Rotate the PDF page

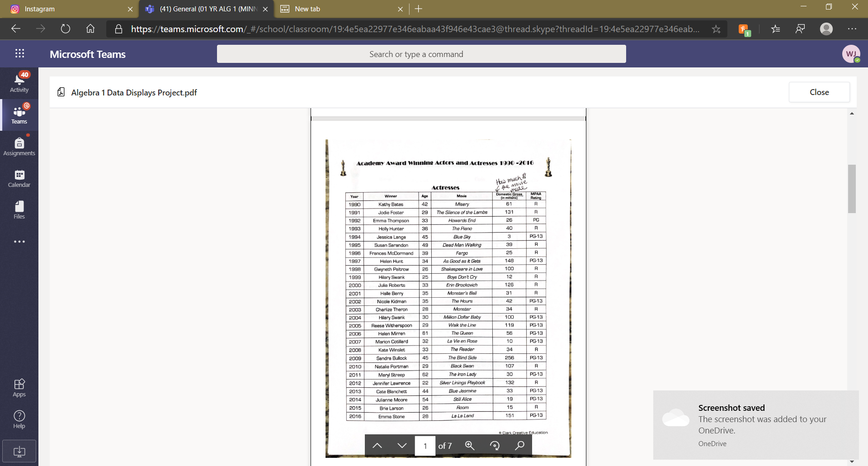[x=495, y=445]
